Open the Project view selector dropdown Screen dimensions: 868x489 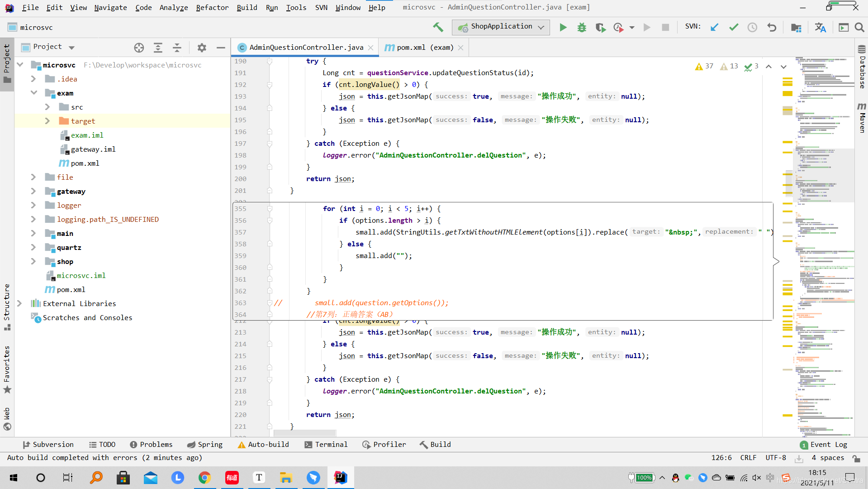pos(71,48)
